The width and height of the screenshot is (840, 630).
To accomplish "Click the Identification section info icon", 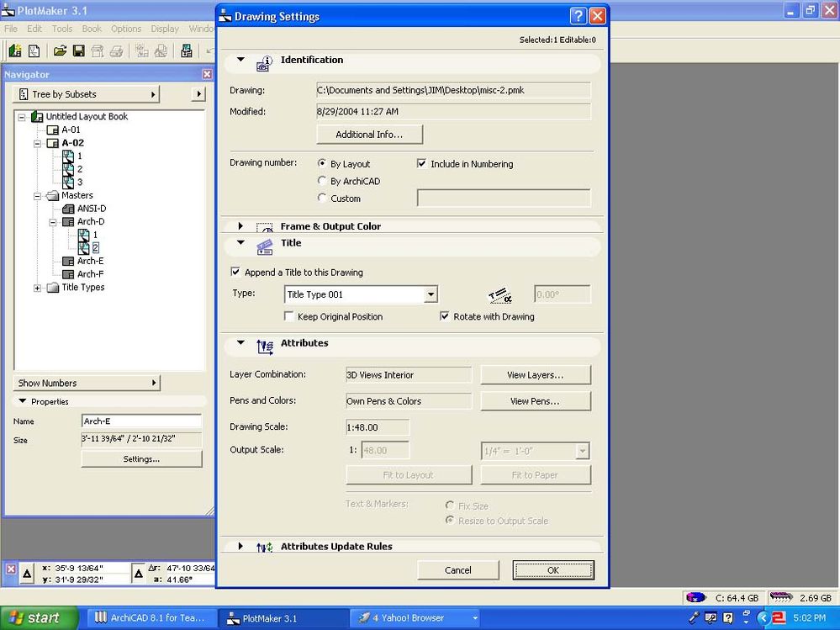I will click(x=264, y=63).
